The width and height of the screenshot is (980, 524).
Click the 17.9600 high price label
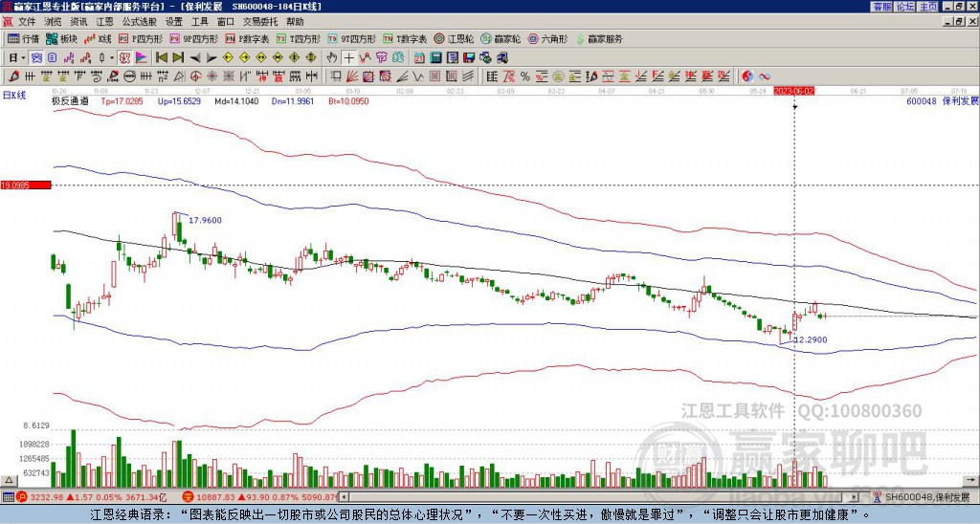tap(205, 220)
